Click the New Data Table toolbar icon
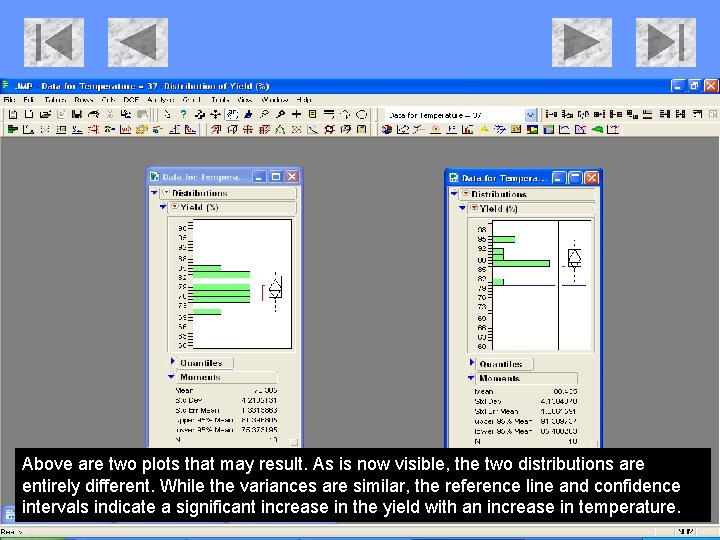 coord(13,114)
